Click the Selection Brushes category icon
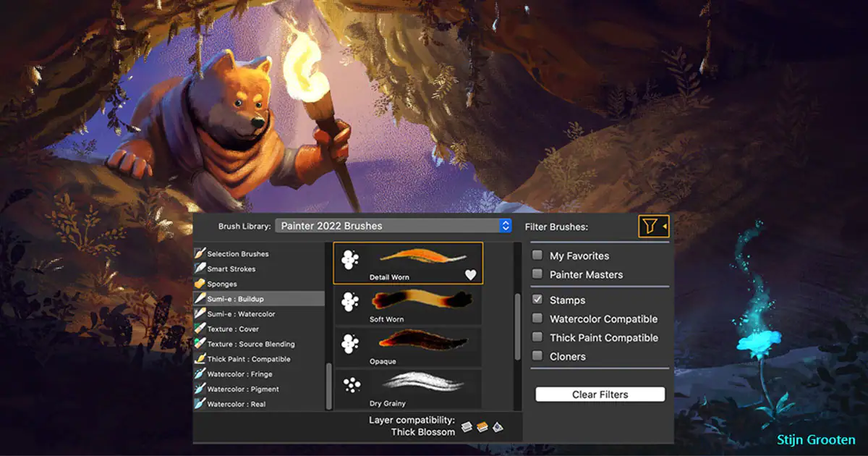The image size is (868, 456). 200,253
